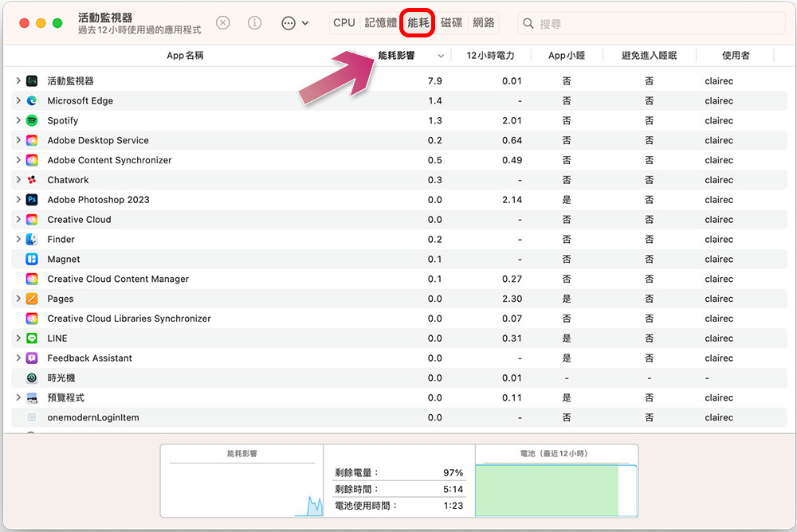Expand the Spotify process row
Image resolution: width=797 pixels, height=532 pixels.
[x=18, y=120]
